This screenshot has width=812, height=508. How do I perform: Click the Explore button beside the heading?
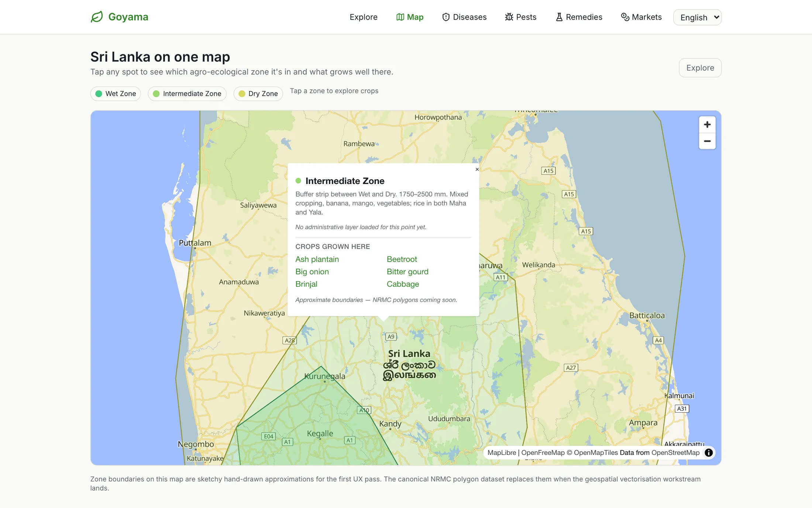tap(700, 68)
